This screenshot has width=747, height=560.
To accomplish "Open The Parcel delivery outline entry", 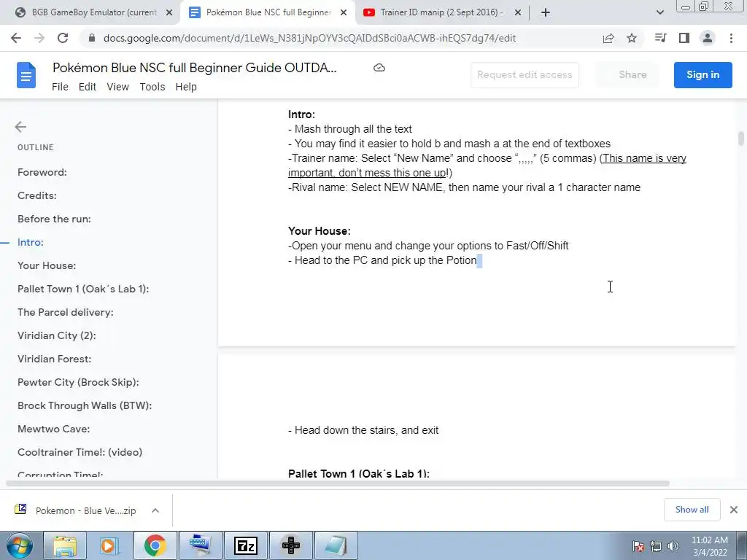I will (x=66, y=312).
